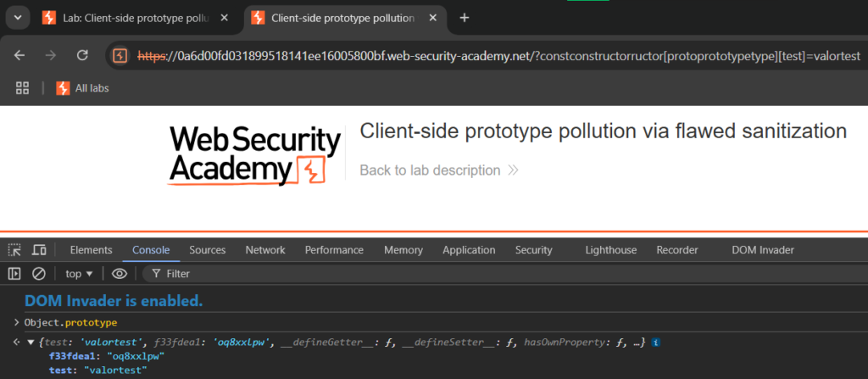Activate the inspect element picker
Screen dimensions: 868x379
14,250
